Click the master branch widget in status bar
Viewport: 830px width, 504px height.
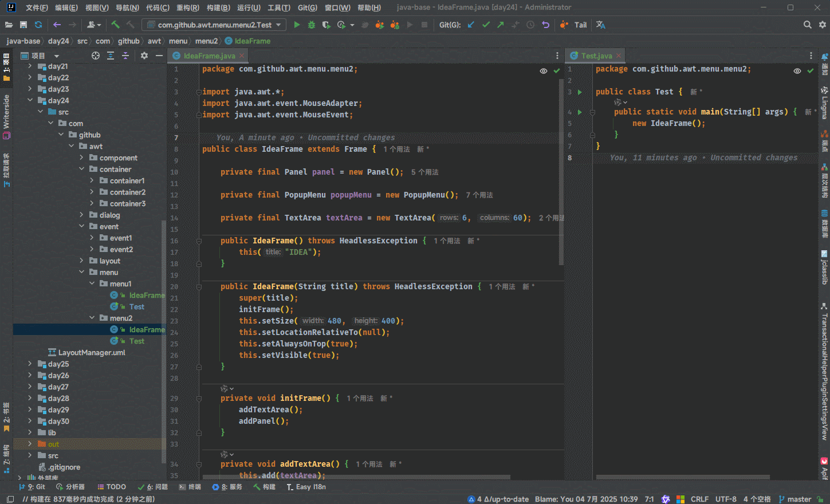coord(794,499)
